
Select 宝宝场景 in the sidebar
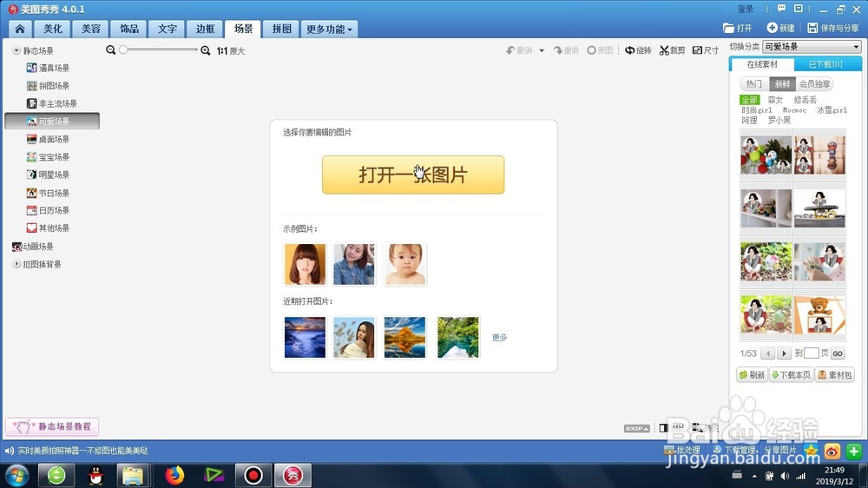click(x=48, y=157)
